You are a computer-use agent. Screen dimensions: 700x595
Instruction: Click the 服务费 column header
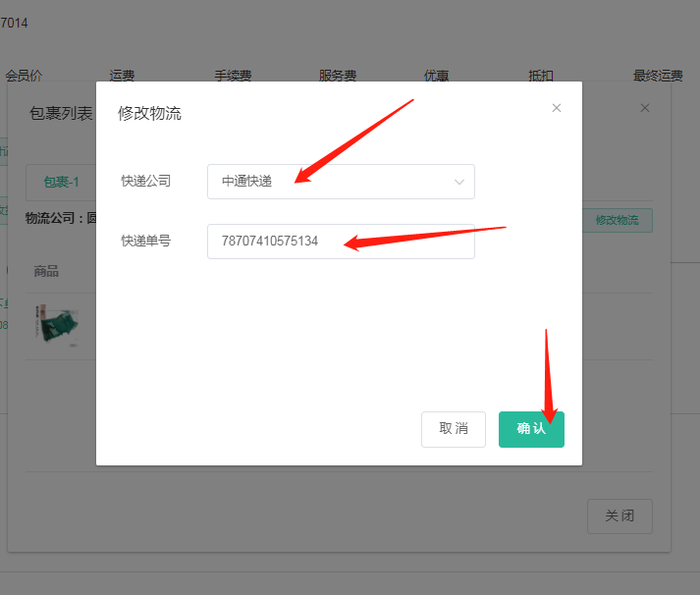[338, 76]
